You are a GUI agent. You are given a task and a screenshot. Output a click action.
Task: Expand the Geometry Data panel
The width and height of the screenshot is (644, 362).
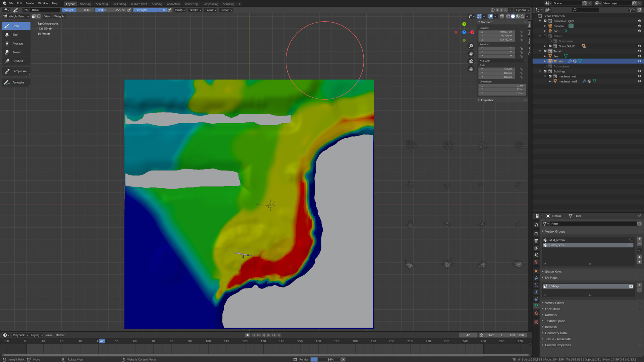coord(555,333)
